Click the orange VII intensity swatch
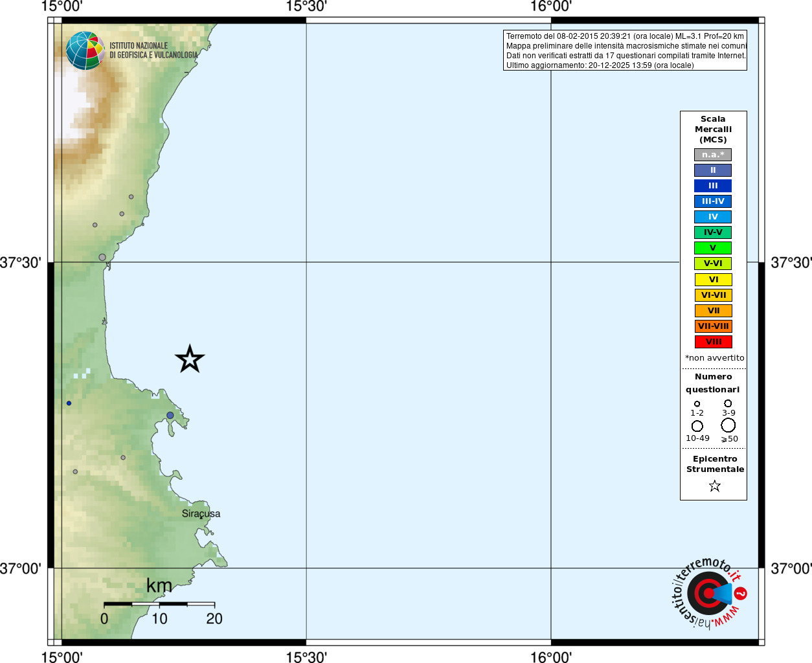Viewport: 812px width, 663px height. 713,311
